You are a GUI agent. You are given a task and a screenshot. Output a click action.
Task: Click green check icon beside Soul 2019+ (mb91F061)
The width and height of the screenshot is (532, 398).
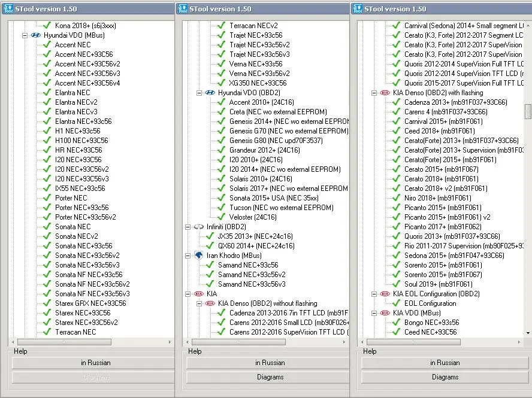click(x=396, y=284)
